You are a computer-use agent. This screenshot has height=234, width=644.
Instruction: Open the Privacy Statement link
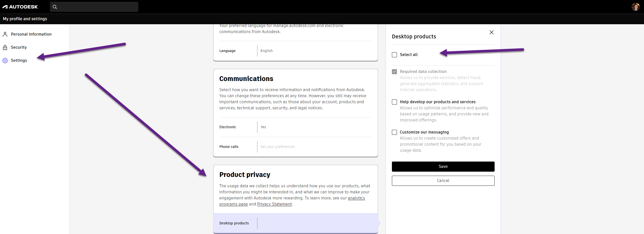[275, 204]
